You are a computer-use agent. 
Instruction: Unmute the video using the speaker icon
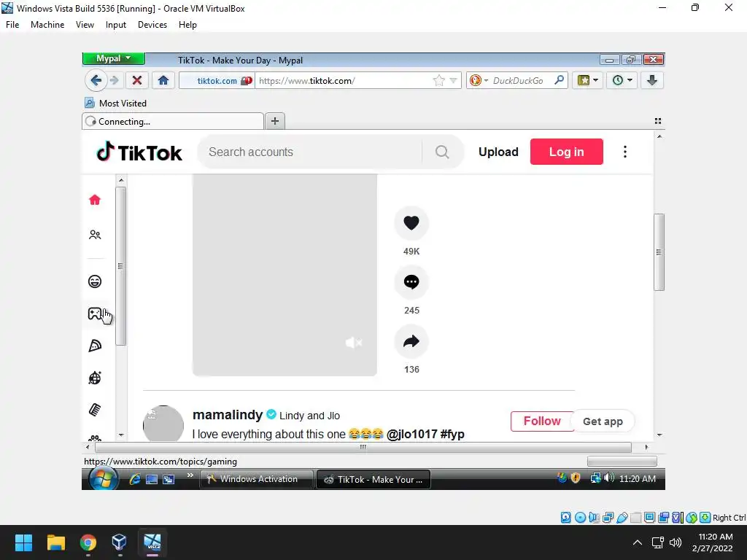(354, 343)
